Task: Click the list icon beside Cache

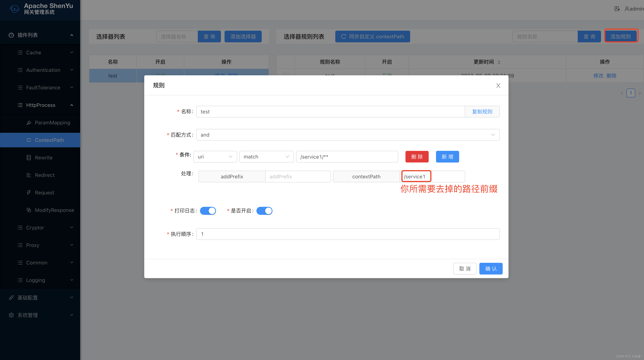Action: [20, 53]
